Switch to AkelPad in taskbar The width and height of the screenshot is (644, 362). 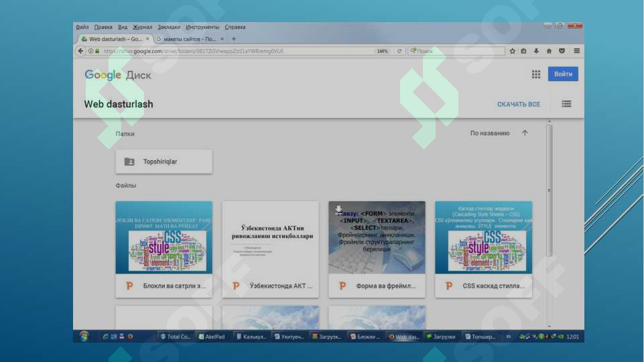(x=212, y=337)
